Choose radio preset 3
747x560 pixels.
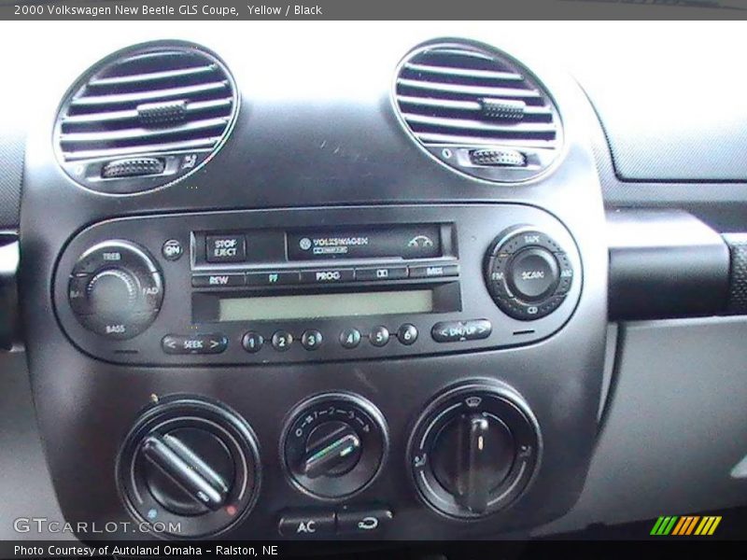(312, 340)
